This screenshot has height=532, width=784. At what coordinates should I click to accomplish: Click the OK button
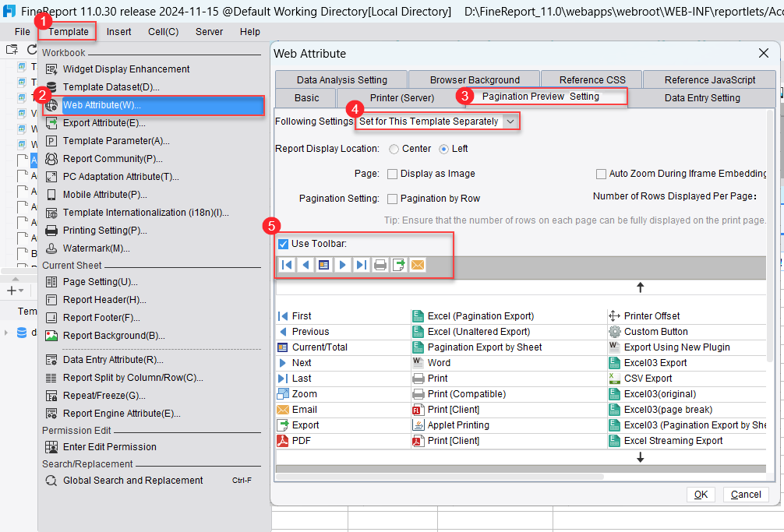click(x=701, y=495)
